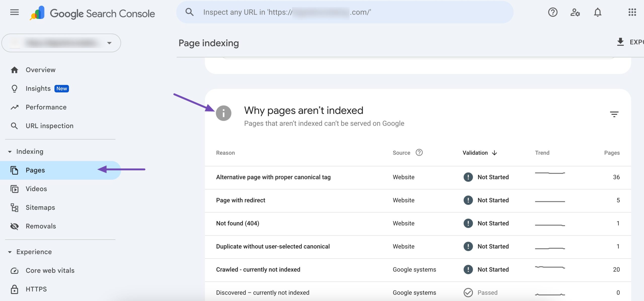The height and width of the screenshot is (301, 644).
Task: Click the Sitemaps tree icon
Action: coord(14,208)
